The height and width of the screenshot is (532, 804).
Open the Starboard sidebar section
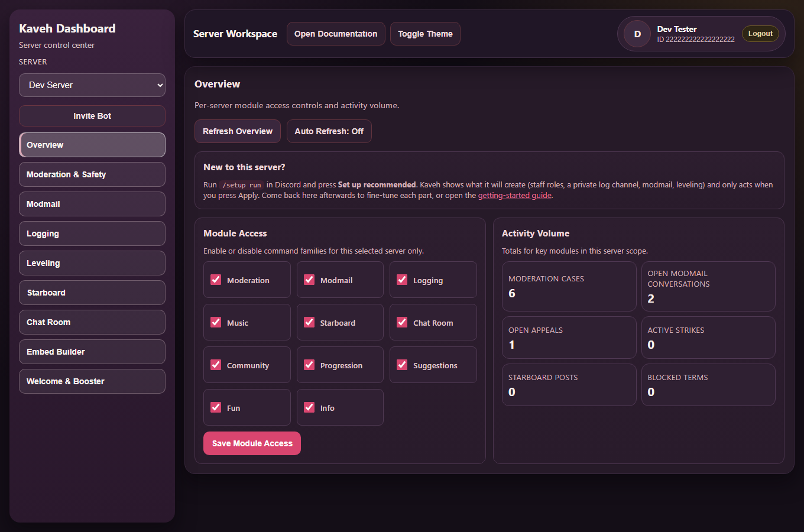pos(92,293)
